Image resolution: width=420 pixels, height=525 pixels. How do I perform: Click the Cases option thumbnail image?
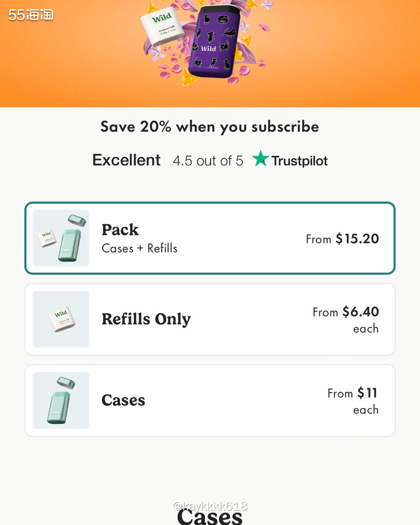(x=61, y=400)
